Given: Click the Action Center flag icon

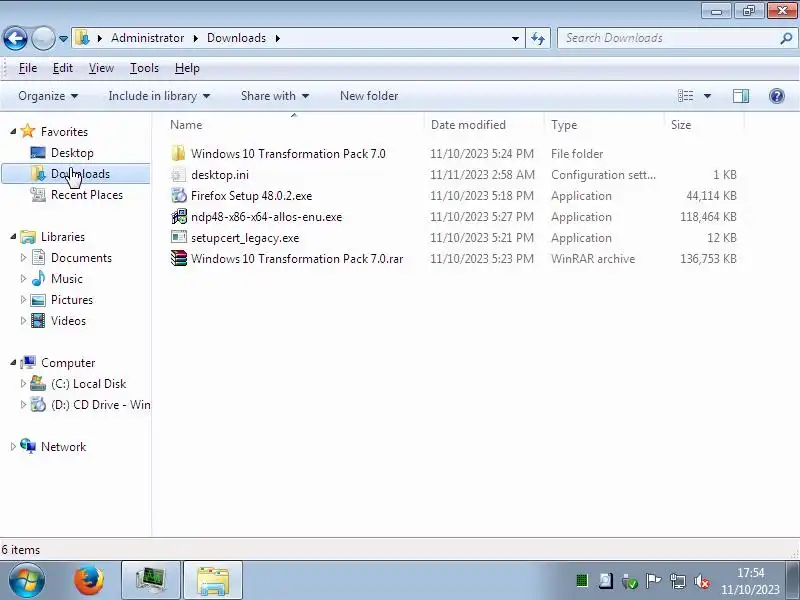Looking at the screenshot, I should tap(653, 581).
